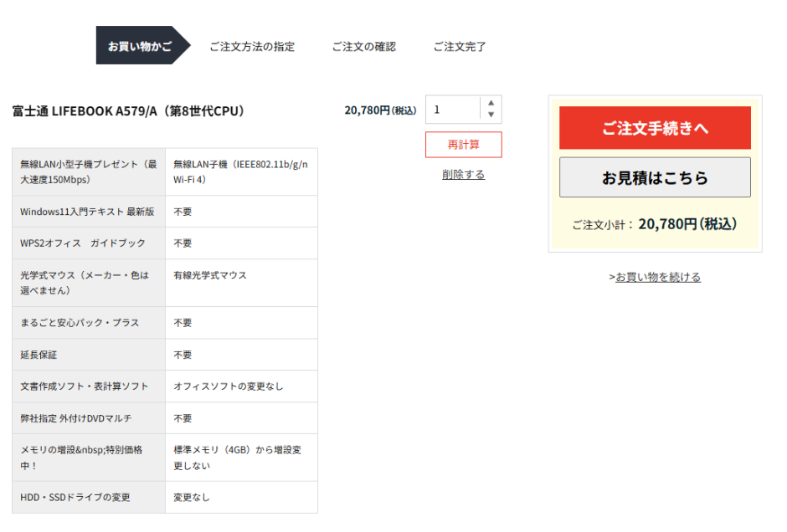Image resolution: width=787 pixels, height=532 pixels.
Task: Click 不要 in the Windows11入門テキスト row
Action: click(183, 212)
